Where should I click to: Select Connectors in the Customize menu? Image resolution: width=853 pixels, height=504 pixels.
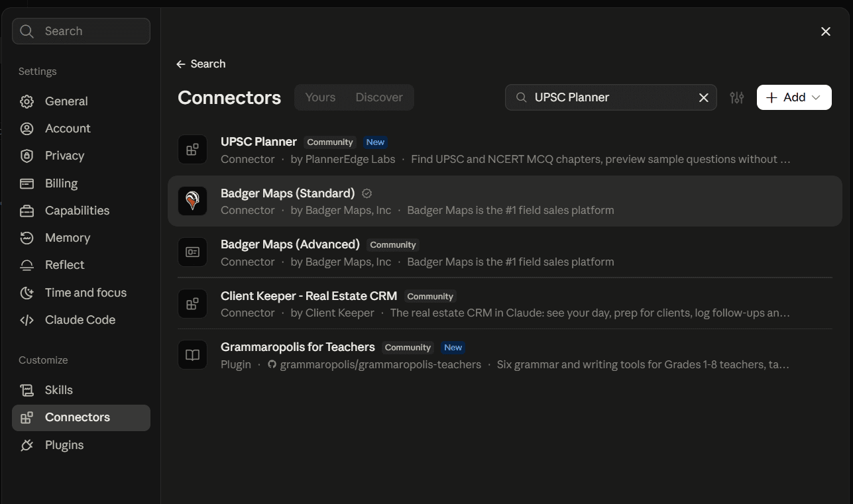81,418
